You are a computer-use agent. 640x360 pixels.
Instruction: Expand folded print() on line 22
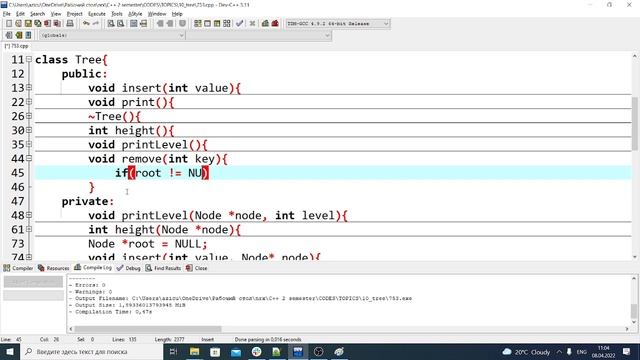click(x=29, y=102)
